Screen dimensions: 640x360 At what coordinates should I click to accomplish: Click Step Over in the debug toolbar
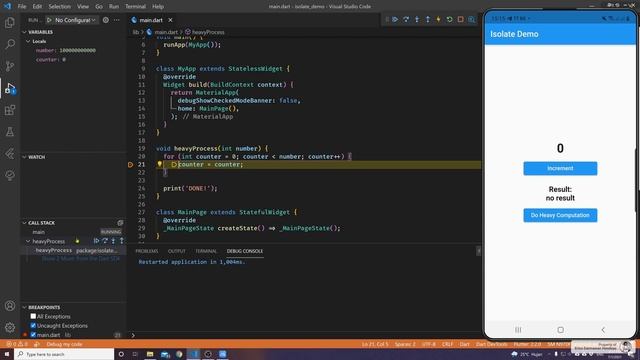406,19
